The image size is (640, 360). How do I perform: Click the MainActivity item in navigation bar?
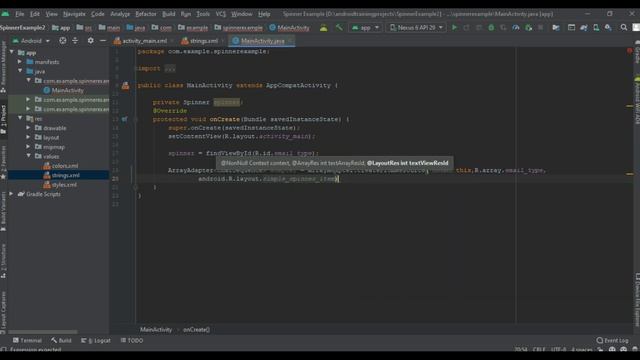289,28
